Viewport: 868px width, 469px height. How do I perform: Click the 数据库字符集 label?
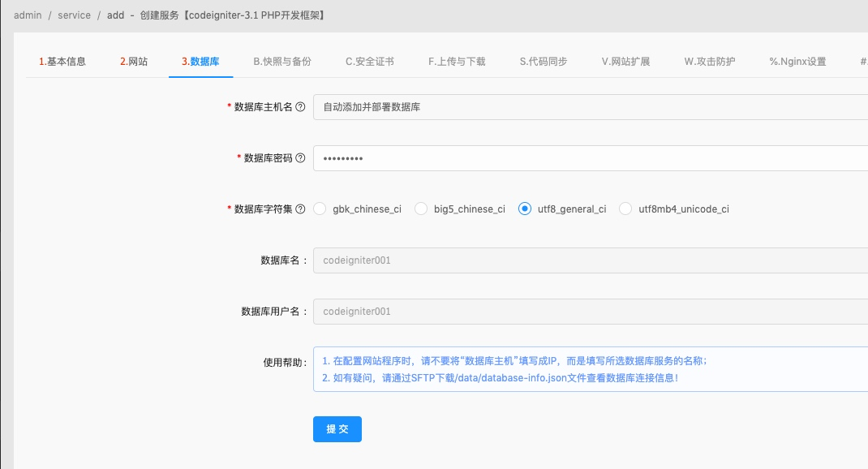click(x=263, y=209)
